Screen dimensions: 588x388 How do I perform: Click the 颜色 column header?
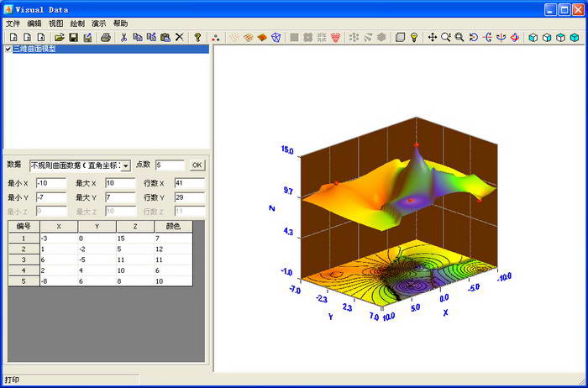coord(172,226)
